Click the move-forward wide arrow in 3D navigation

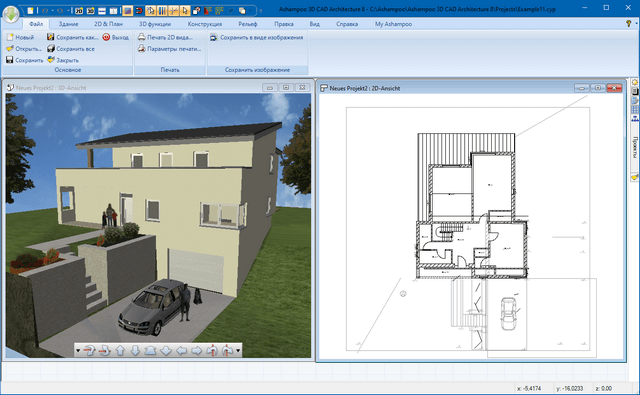coord(150,350)
